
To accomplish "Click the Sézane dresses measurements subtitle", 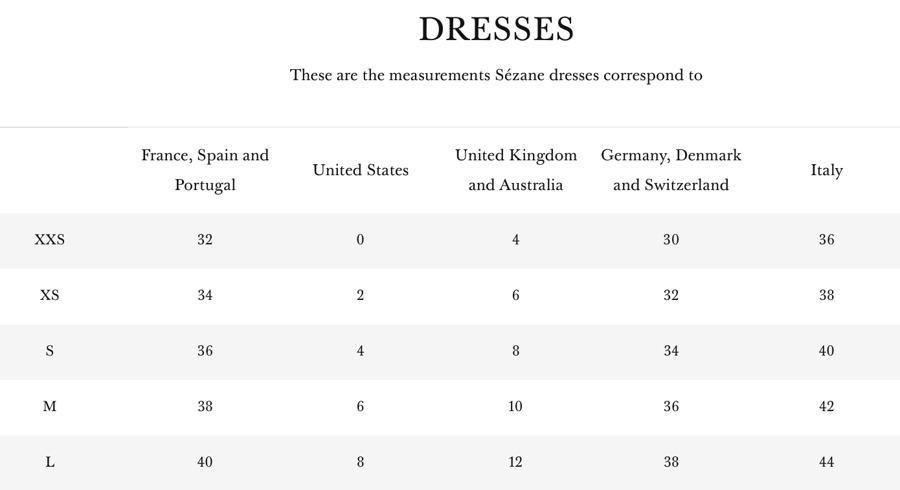I will 496,75.
